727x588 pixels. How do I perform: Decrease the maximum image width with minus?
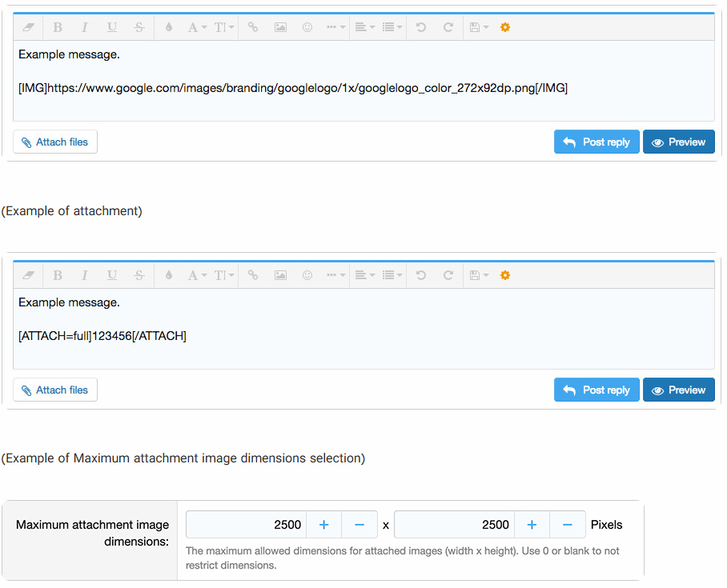click(x=359, y=525)
